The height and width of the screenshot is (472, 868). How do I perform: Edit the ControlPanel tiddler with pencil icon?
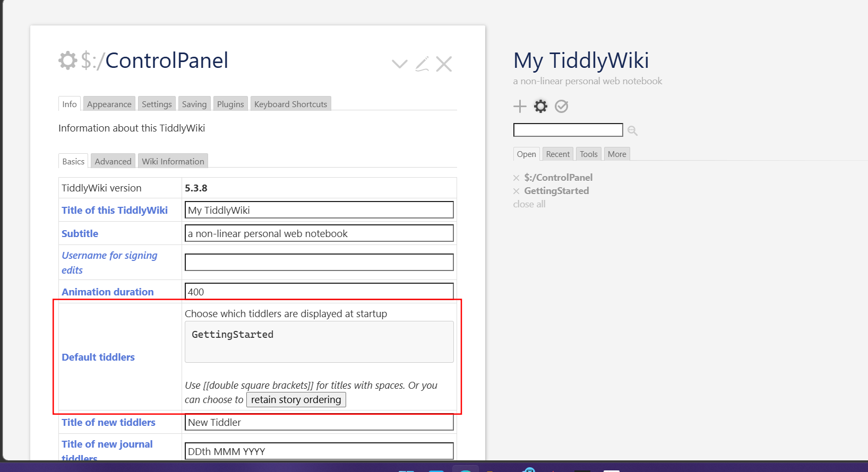(422, 64)
